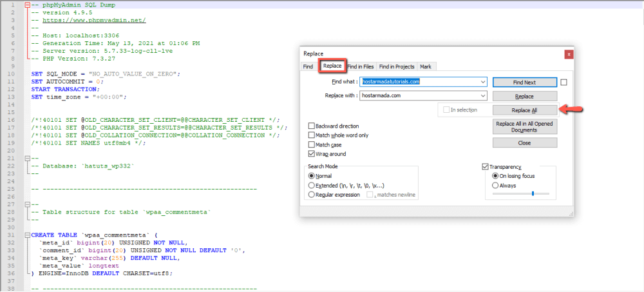This screenshot has height=292, width=644.
Task: Click Replace All in All Opened Documents
Action: tap(524, 127)
